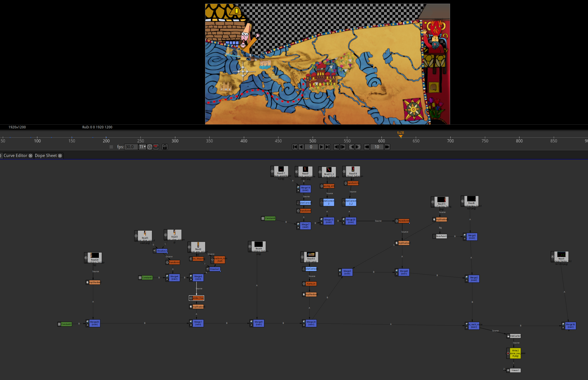Screen dimensions: 588x380
Task: Jump to the last frame
Action: coord(328,147)
